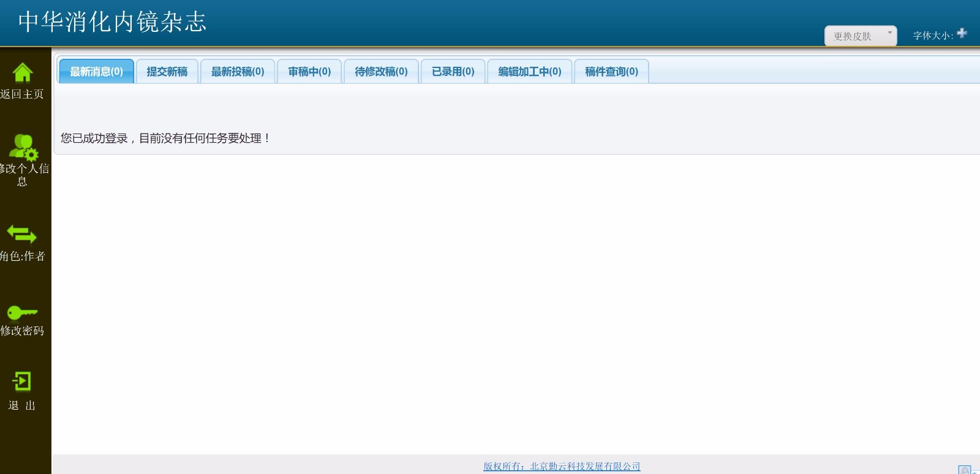Switch to 编辑加工中(0) tab
Image resolution: width=980 pixels, height=474 pixels.
[530, 72]
